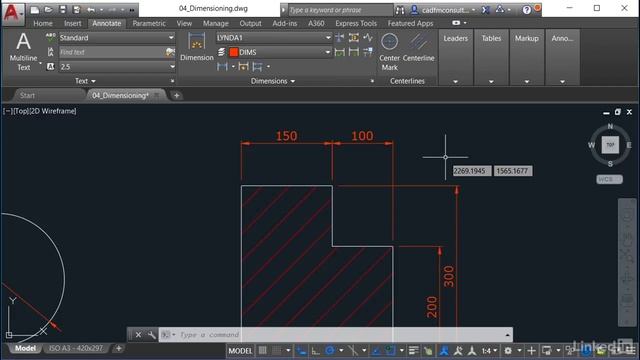The width and height of the screenshot is (640, 360).
Task: Click the new drawing plus tab button
Action: coord(176,96)
